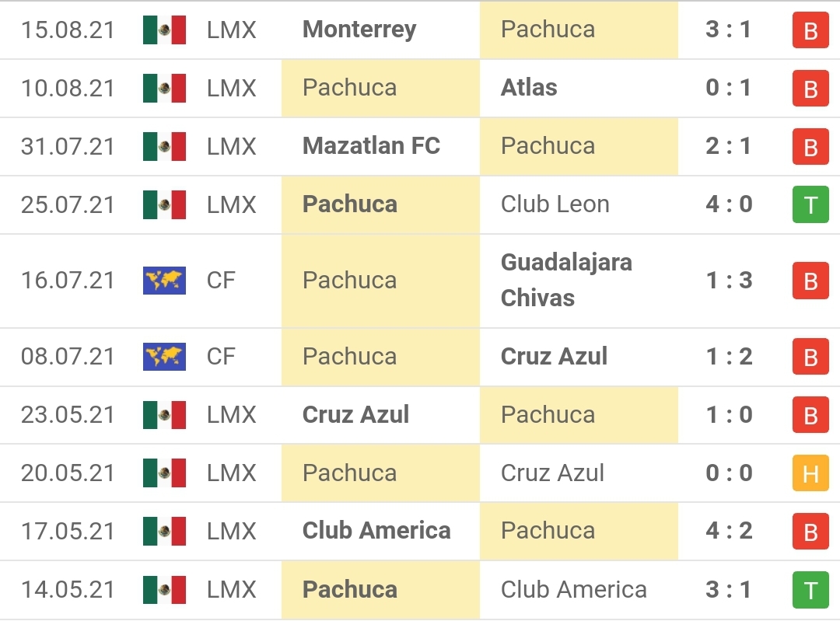Click the orange H badge for the 0:0 draw
This screenshot has height=621, width=840.
click(x=810, y=473)
